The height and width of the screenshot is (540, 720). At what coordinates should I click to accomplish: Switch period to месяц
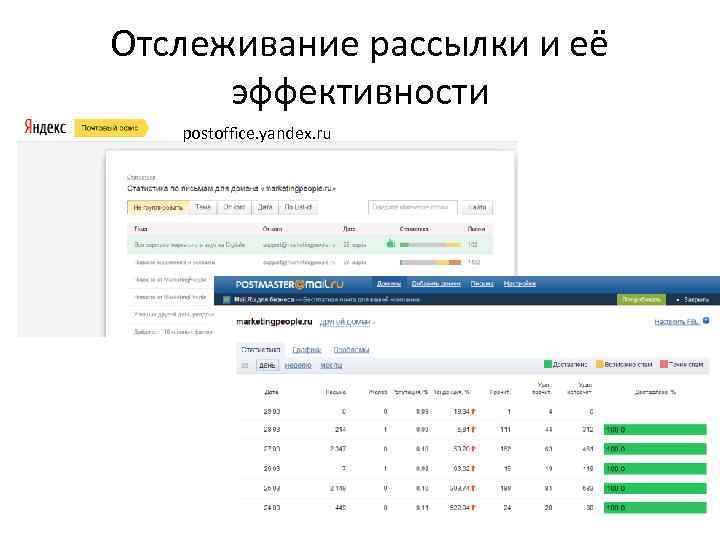click(331, 366)
